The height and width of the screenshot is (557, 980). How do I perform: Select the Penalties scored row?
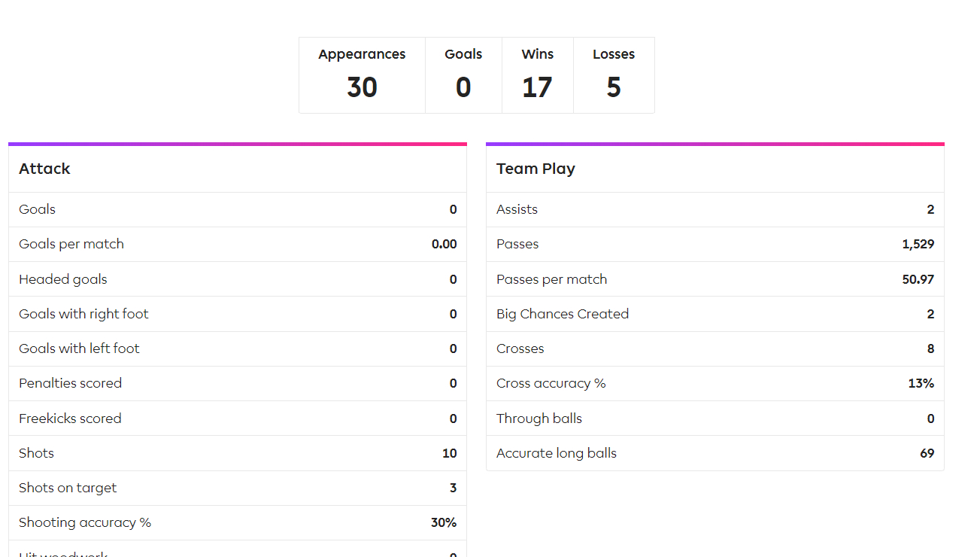238,383
